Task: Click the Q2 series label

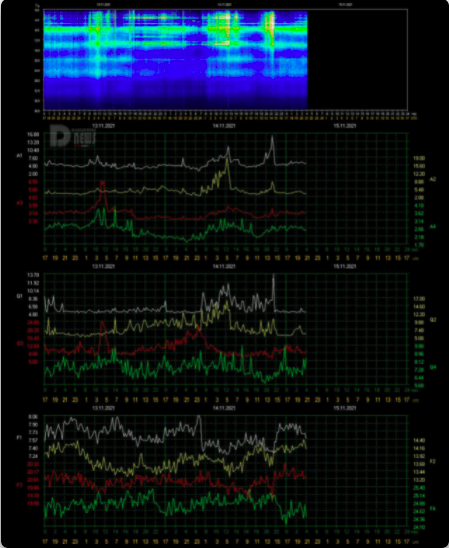Action: point(433,320)
